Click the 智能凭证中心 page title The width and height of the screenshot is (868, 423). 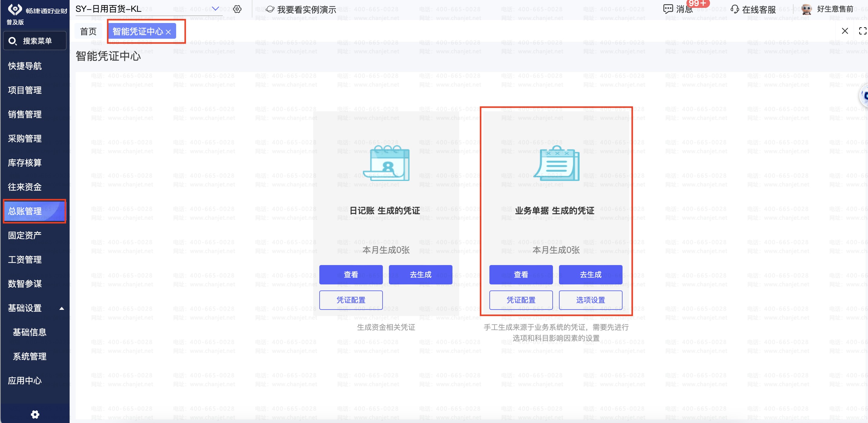click(x=108, y=56)
